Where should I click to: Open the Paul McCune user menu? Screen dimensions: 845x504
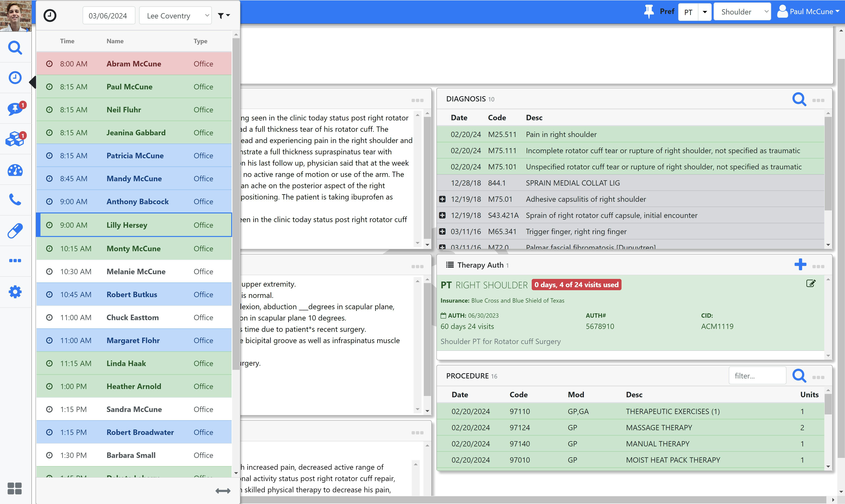(x=809, y=12)
